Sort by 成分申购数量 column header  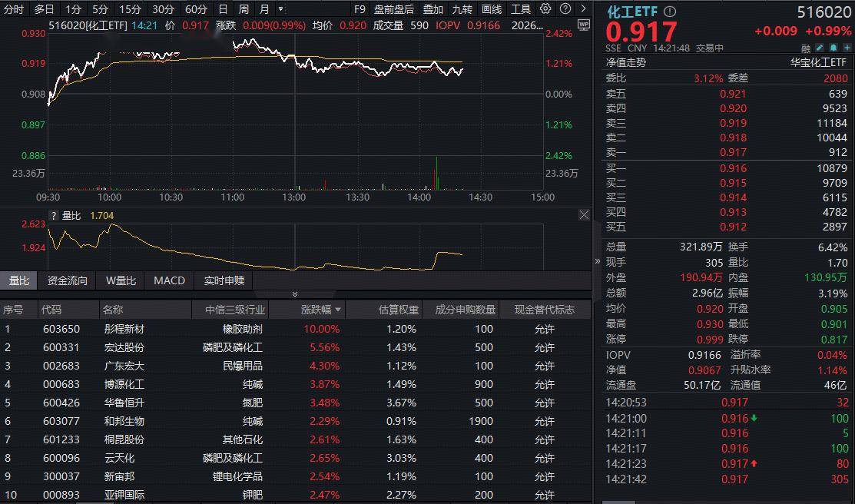pyautogui.click(x=461, y=310)
